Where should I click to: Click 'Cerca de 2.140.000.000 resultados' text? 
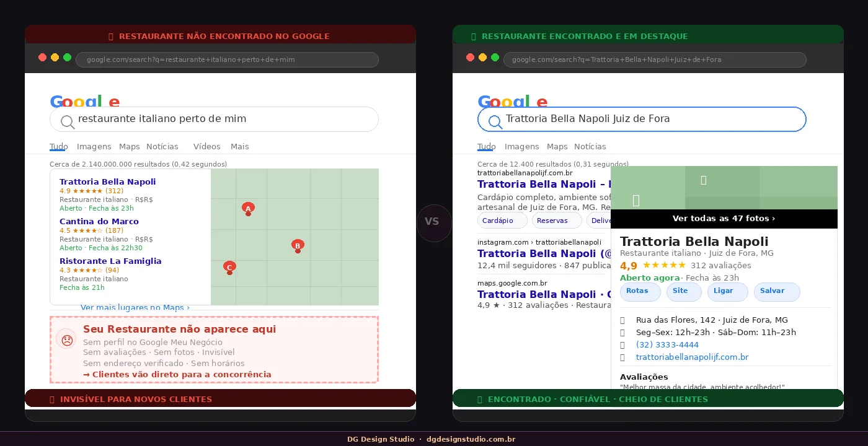[138, 164]
